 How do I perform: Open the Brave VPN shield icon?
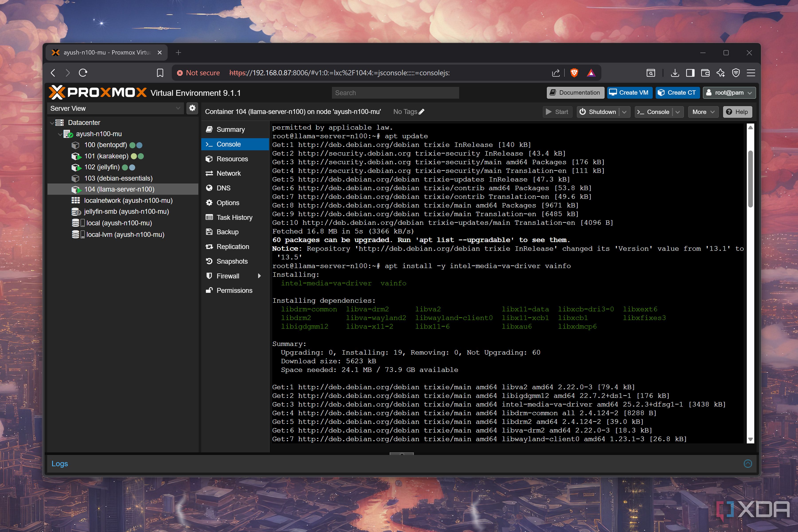(736, 73)
